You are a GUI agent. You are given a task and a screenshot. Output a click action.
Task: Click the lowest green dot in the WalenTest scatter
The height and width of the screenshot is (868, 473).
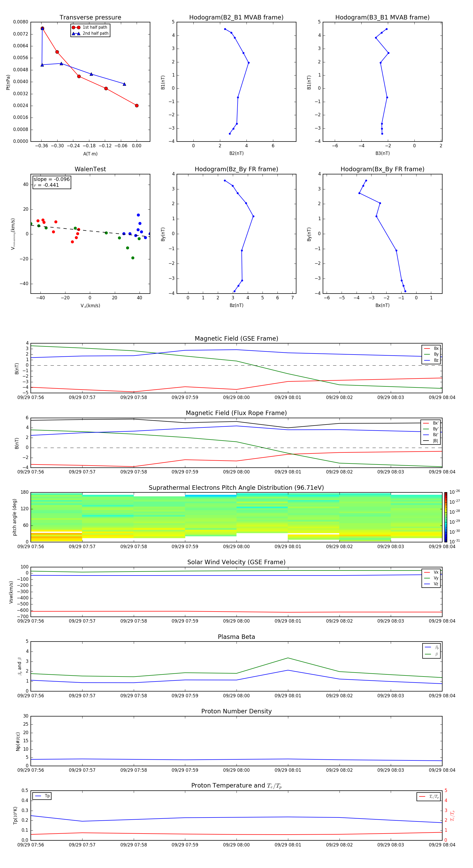coord(133,258)
